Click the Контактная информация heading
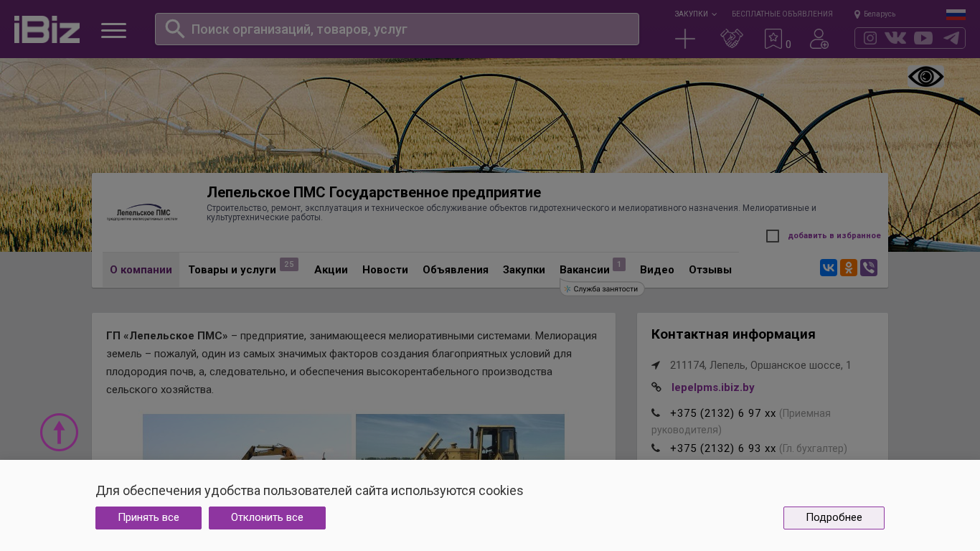The width and height of the screenshot is (980, 551). click(x=733, y=334)
